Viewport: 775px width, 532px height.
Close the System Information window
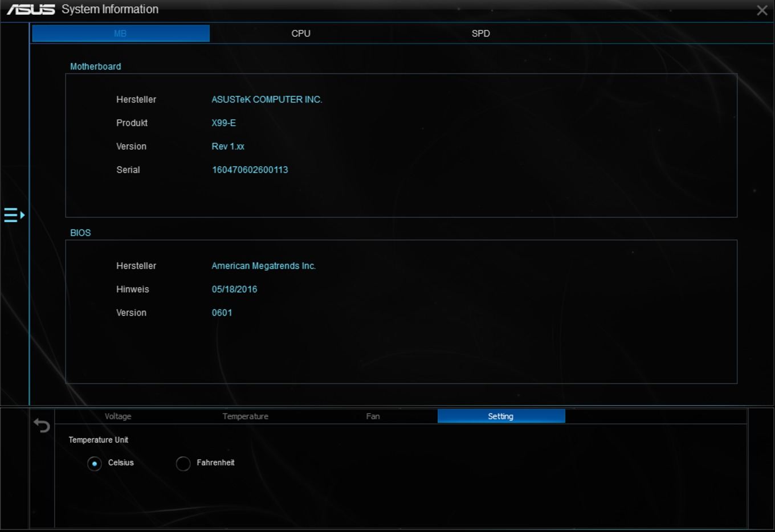pyautogui.click(x=762, y=10)
